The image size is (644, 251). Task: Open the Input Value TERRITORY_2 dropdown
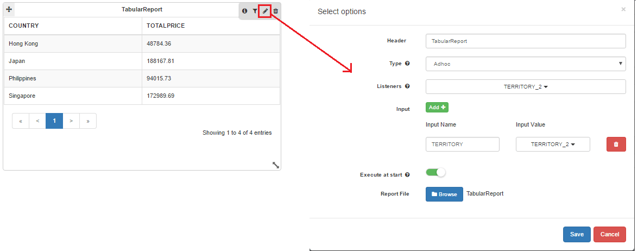point(553,144)
